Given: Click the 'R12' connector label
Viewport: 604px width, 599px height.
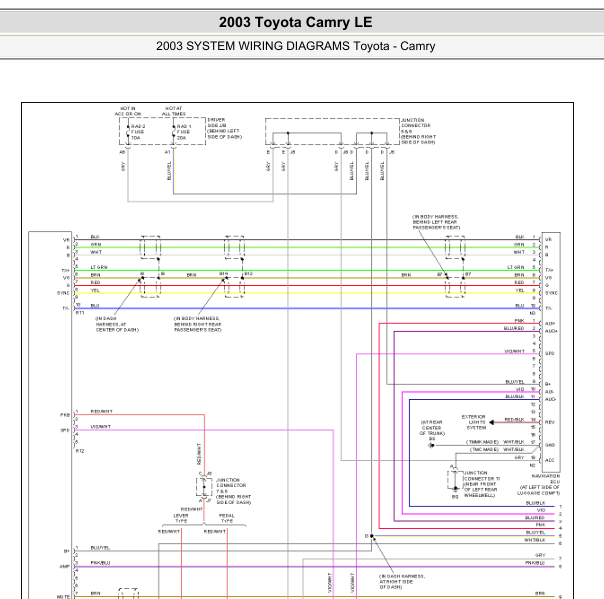Looking at the screenshot, I should pyautogui.click(x=80, y=451).
